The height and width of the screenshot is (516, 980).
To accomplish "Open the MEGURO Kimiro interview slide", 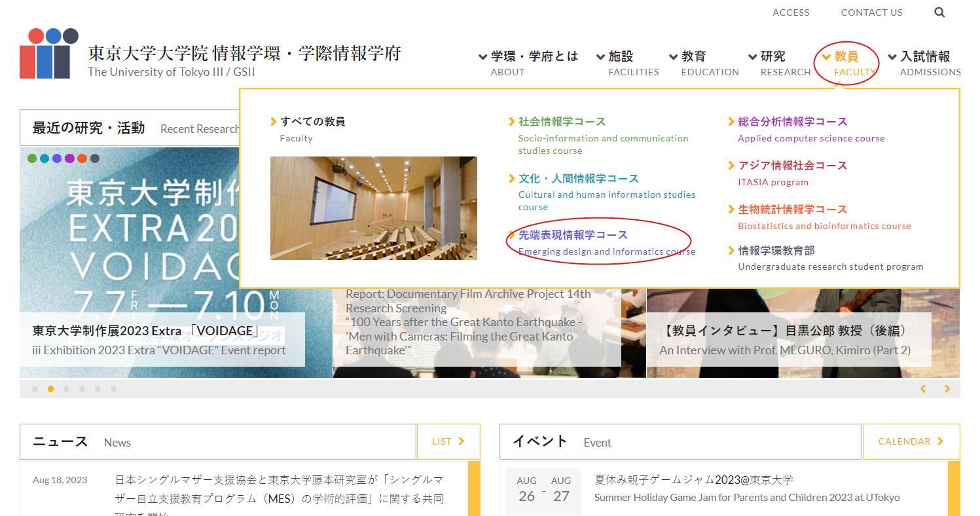I will coord(789,340).
